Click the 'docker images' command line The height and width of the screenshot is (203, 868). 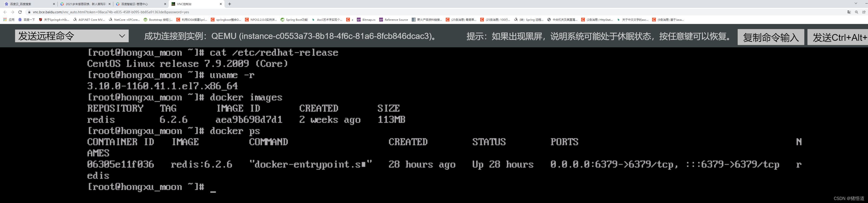pos(185,97)
